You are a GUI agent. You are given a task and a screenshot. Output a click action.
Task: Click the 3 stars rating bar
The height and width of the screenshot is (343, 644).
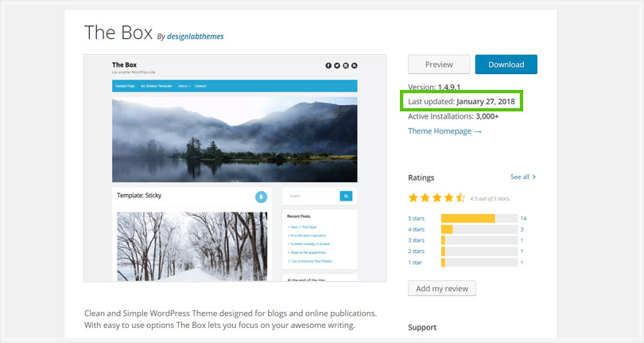click(x=479, y=240)
